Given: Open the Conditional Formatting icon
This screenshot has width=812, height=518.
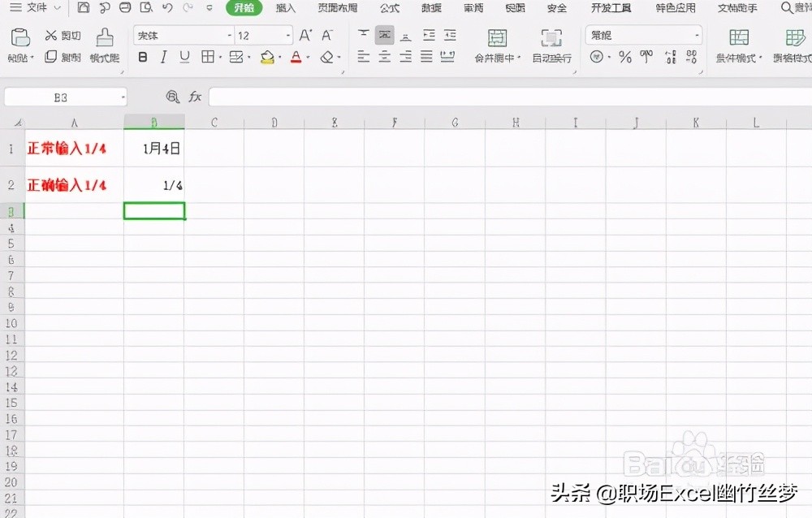Looking at the screenshot, I should click(739, 38).
